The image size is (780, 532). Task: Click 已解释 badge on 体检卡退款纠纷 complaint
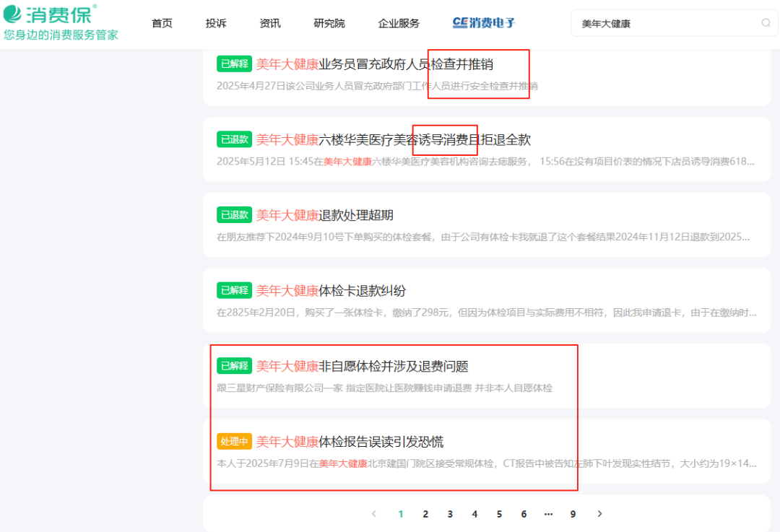click(x=234, y=291)
